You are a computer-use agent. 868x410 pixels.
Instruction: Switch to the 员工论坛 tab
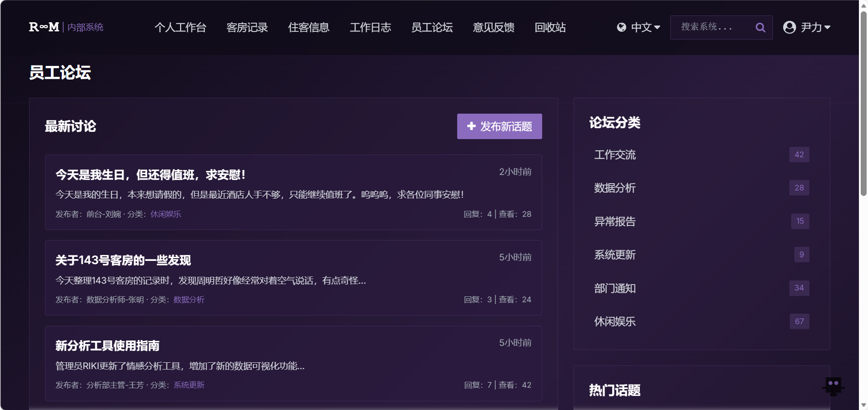(x=432, y=27)
